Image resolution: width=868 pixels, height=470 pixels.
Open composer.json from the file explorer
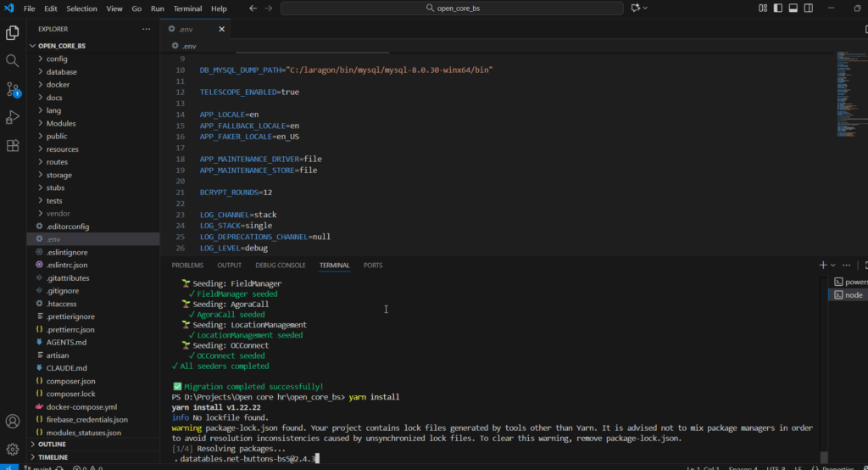click(70, 381)
